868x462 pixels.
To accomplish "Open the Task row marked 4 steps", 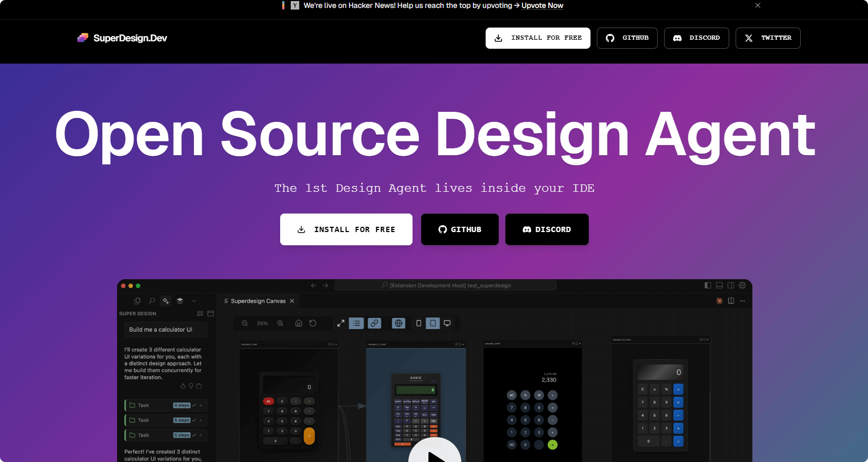I will 166,405.
